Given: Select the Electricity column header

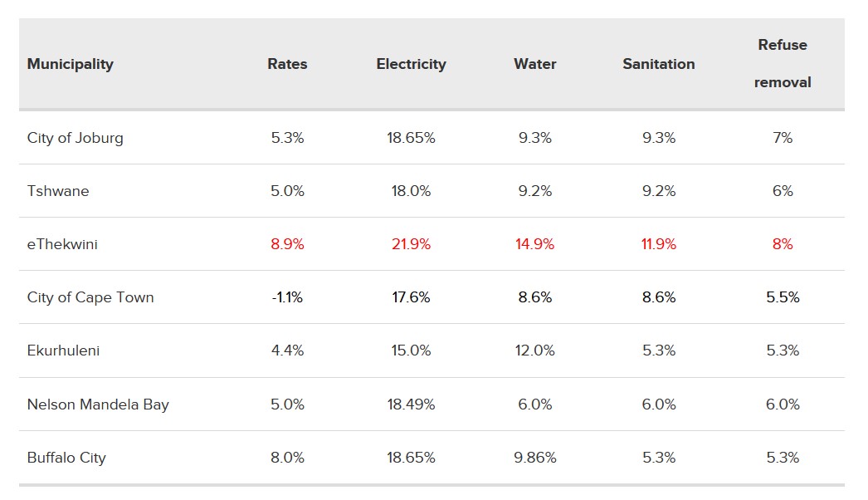Looking at the screenshot, I should pyautogui.click(x=411, y=64).
